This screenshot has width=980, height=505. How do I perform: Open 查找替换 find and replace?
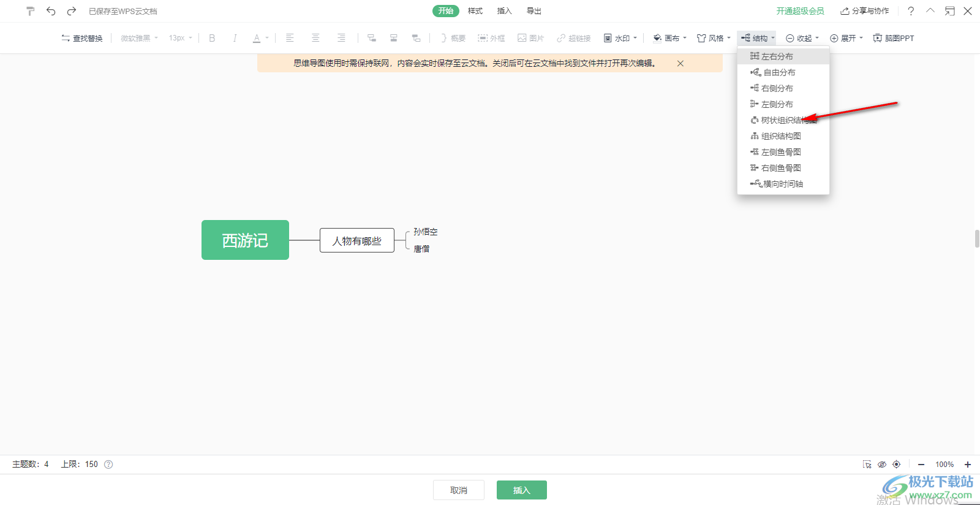click(82, 38)
